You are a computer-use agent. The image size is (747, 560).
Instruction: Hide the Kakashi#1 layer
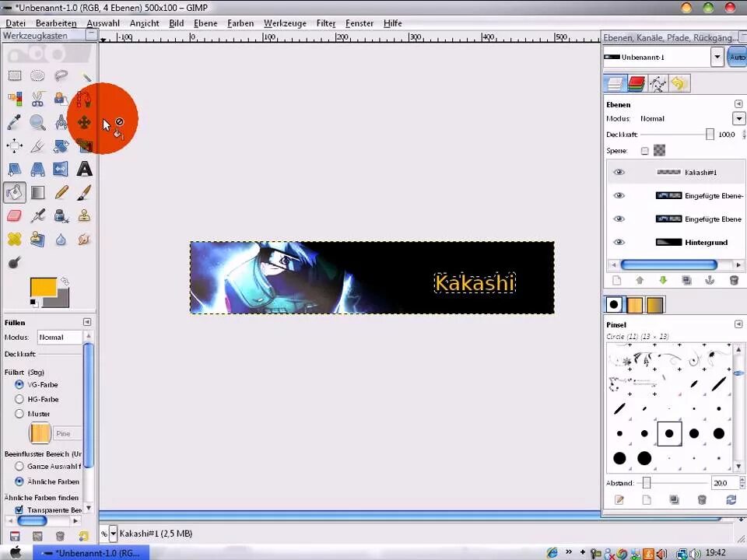pos(619,173)
